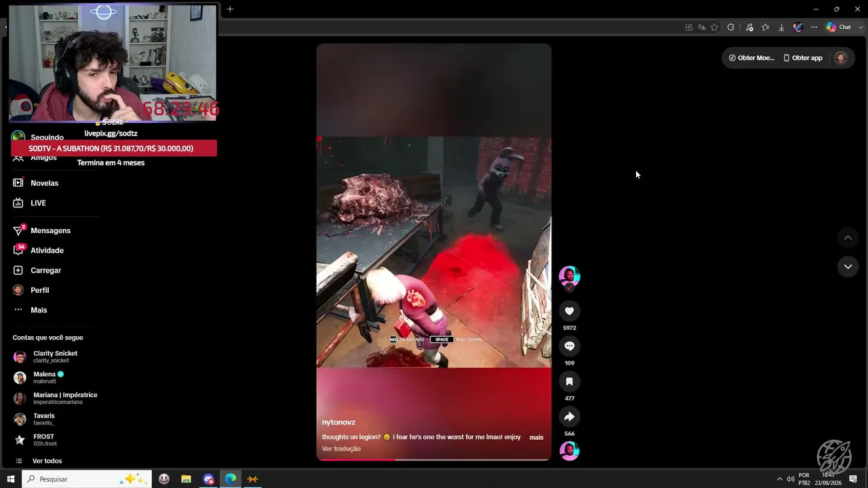The height and width of the screenshot is (488, 868).
Task: Open a new browser tab with plus
Action: click(230, 9)
